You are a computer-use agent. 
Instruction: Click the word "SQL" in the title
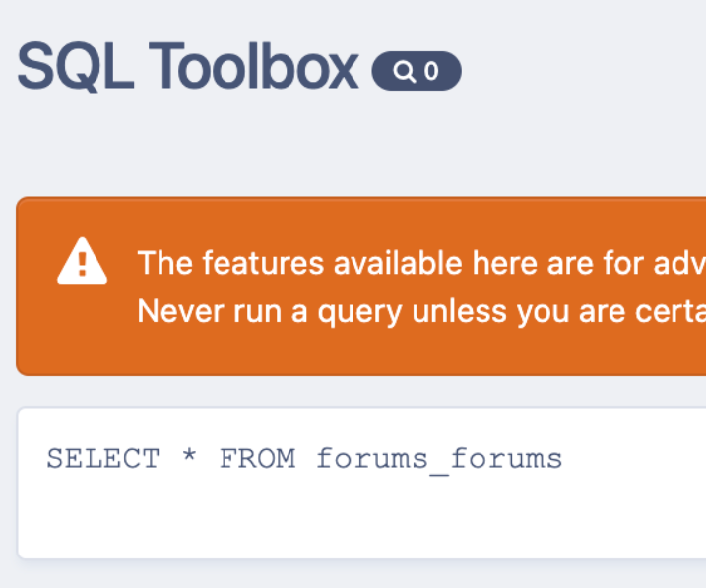[x=76, y=67]
